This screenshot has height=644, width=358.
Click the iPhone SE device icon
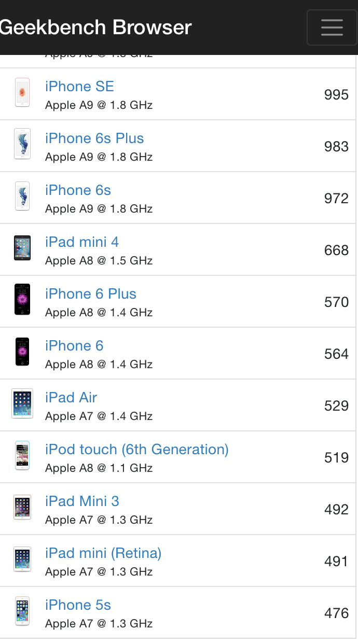pyautogui.click(x=22, y=92)
